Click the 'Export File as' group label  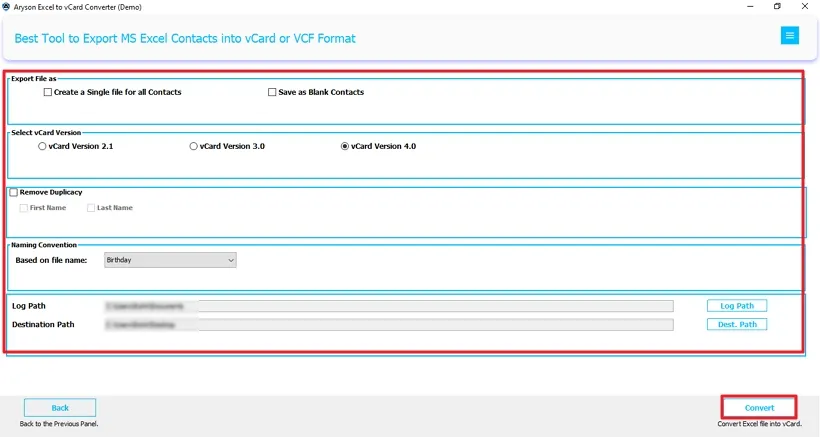[33, 78]
